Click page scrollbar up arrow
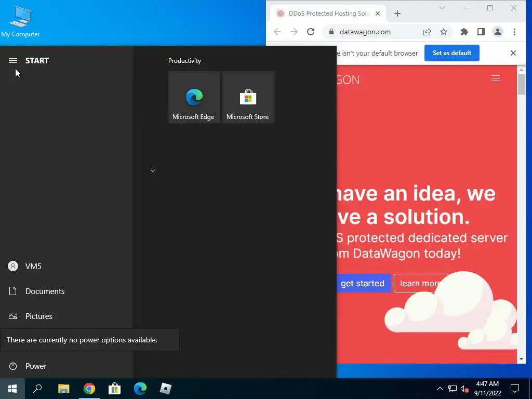This screenshot has width=532, height=399. pos(521,70)
